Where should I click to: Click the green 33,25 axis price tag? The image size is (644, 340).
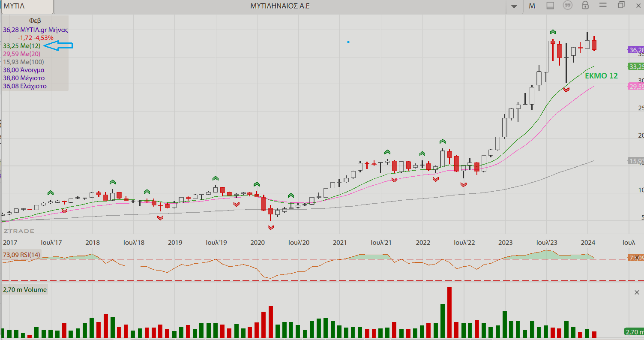tap(636, 66)
